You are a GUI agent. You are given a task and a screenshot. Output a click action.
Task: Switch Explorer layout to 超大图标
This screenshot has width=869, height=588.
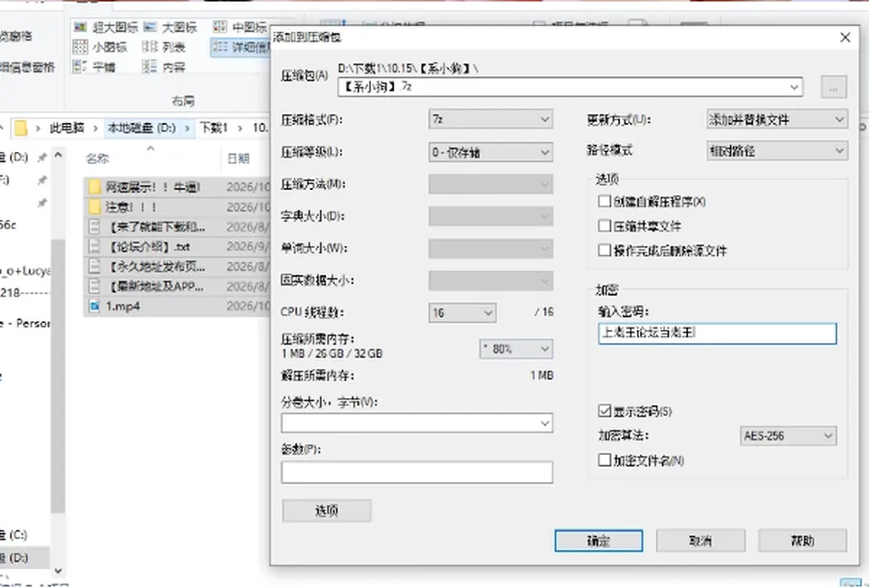pos(106,27)
